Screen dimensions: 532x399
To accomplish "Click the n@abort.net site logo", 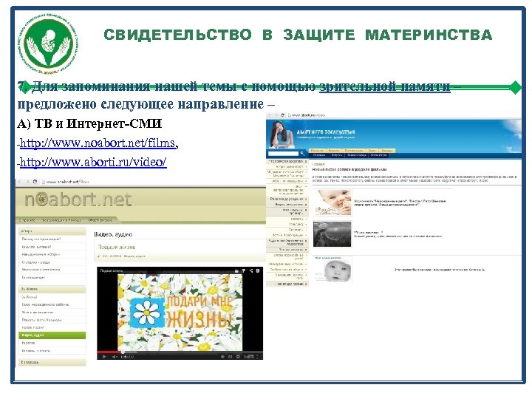I will point(78,200).
